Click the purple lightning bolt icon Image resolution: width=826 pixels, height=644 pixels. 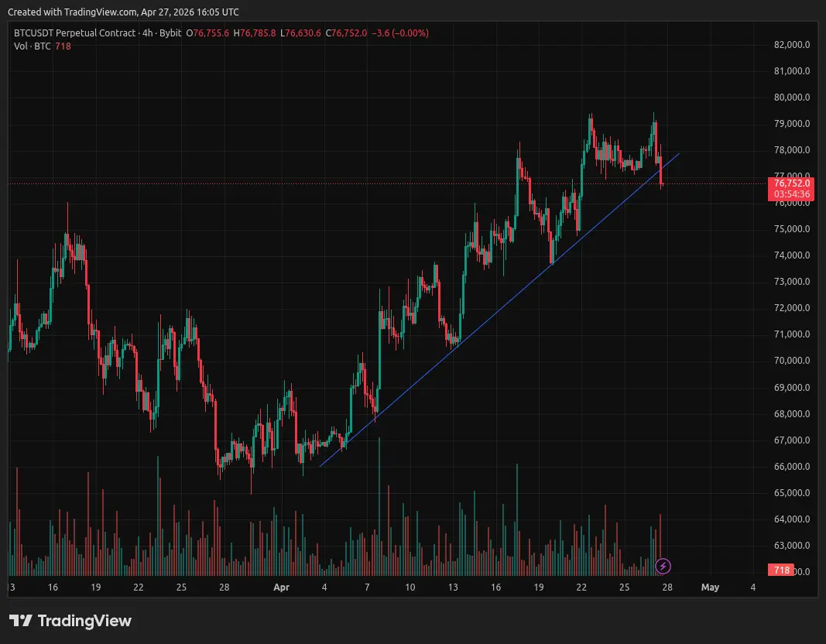pyautogui.click(x=663, y=566)
